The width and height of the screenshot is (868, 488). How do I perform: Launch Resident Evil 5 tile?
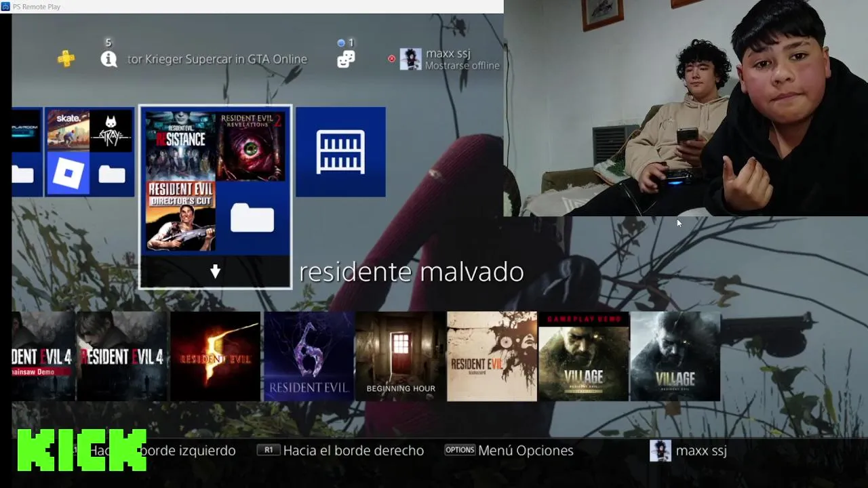(215, 357)
